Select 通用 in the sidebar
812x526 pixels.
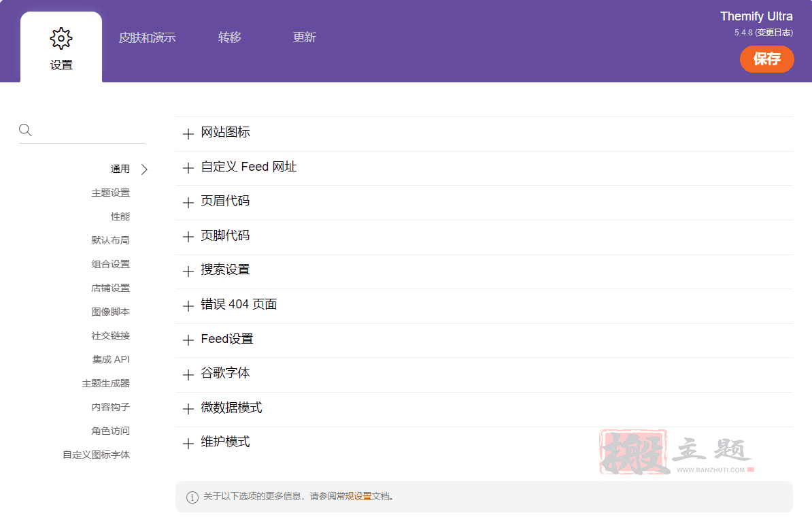(120, 169)
